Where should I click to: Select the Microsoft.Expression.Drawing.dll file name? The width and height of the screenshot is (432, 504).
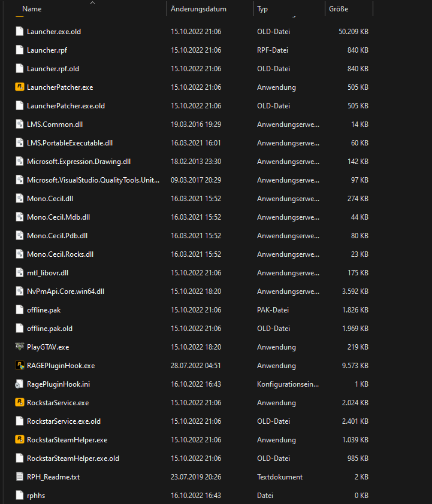(78, 161)
